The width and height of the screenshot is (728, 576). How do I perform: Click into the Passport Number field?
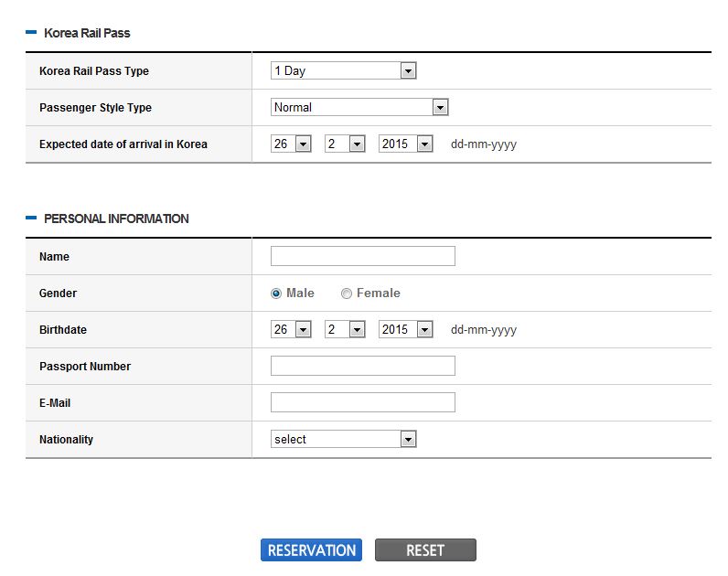click(x=362, y=366)
